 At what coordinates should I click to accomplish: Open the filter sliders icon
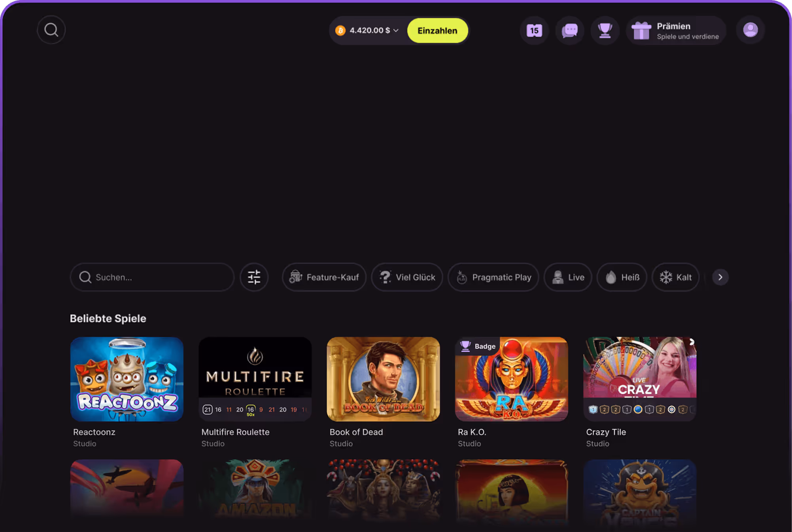tap(254, 277)
